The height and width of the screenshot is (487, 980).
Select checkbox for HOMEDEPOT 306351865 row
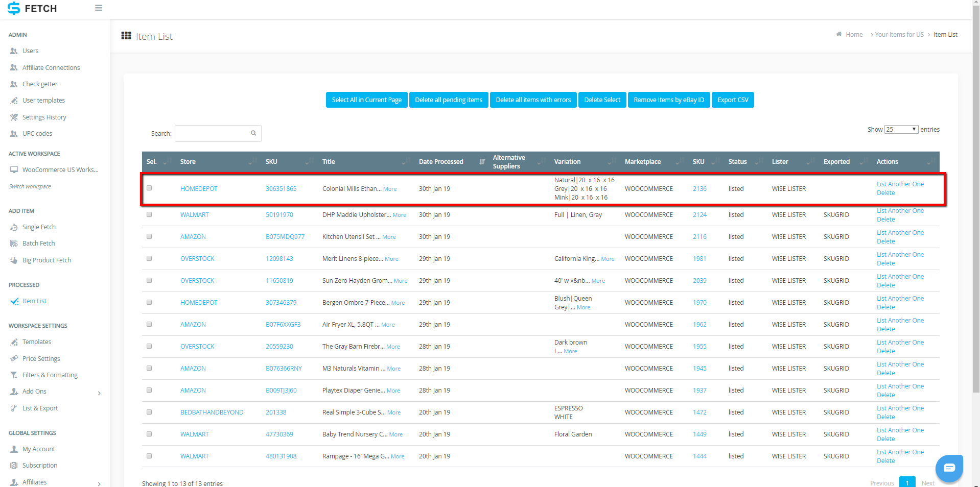(x=149, y=188)
